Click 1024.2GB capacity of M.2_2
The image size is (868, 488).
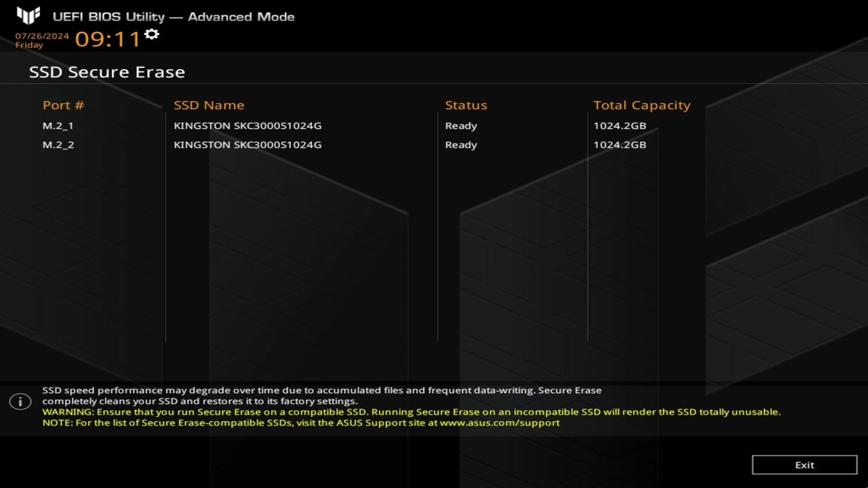pos(620,145)
